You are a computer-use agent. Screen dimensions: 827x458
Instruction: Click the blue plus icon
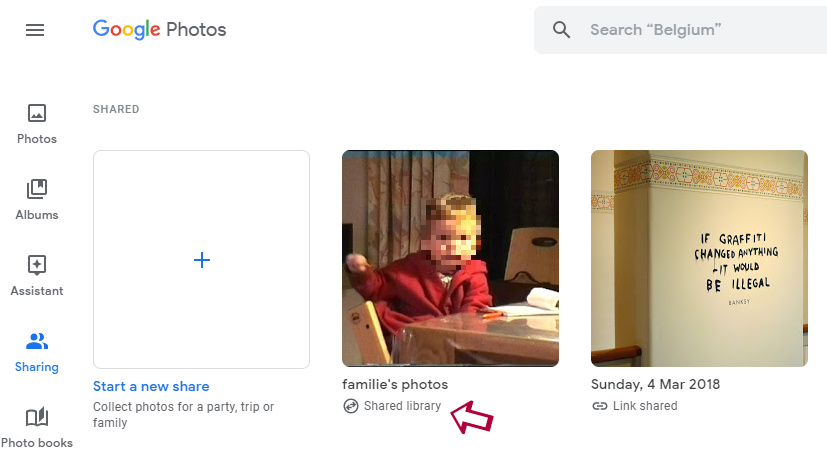pos(201,260)
